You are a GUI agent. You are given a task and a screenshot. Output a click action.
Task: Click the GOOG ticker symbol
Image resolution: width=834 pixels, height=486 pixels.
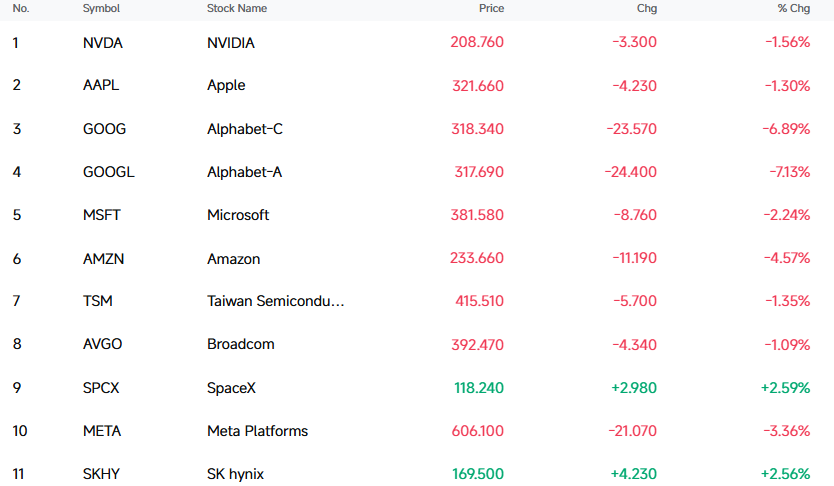pyautogui.click(x=104, y=129)
